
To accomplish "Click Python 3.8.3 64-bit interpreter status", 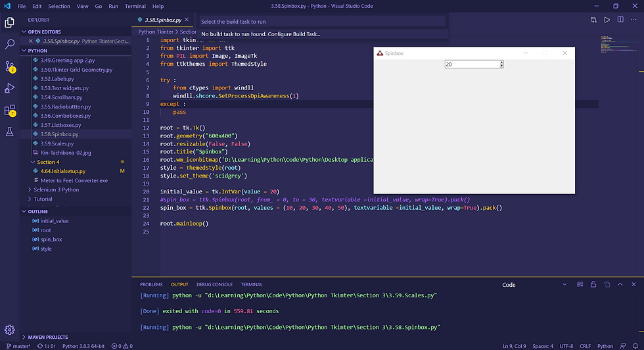I will pyautogui.click(x=83, y=346).
